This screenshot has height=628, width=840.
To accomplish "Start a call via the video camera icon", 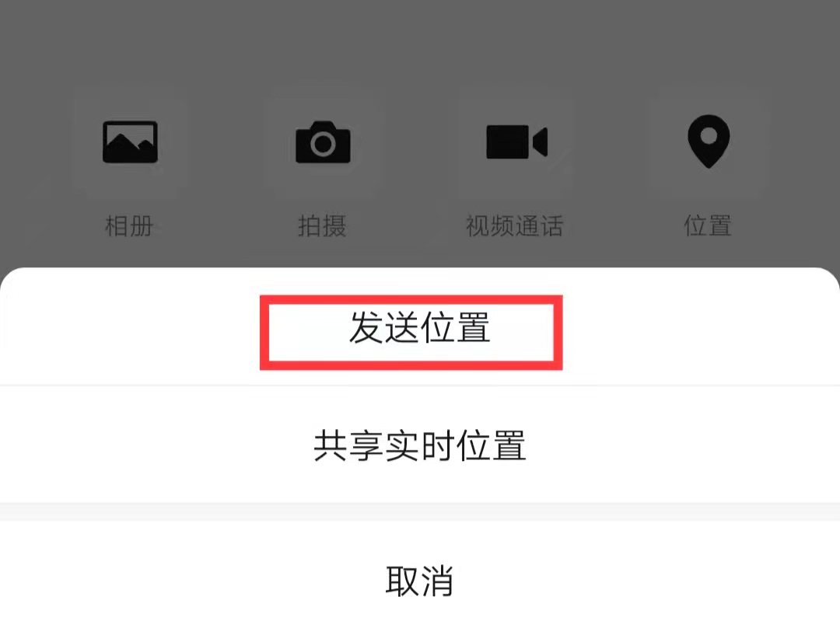I will tap(516, 142).
